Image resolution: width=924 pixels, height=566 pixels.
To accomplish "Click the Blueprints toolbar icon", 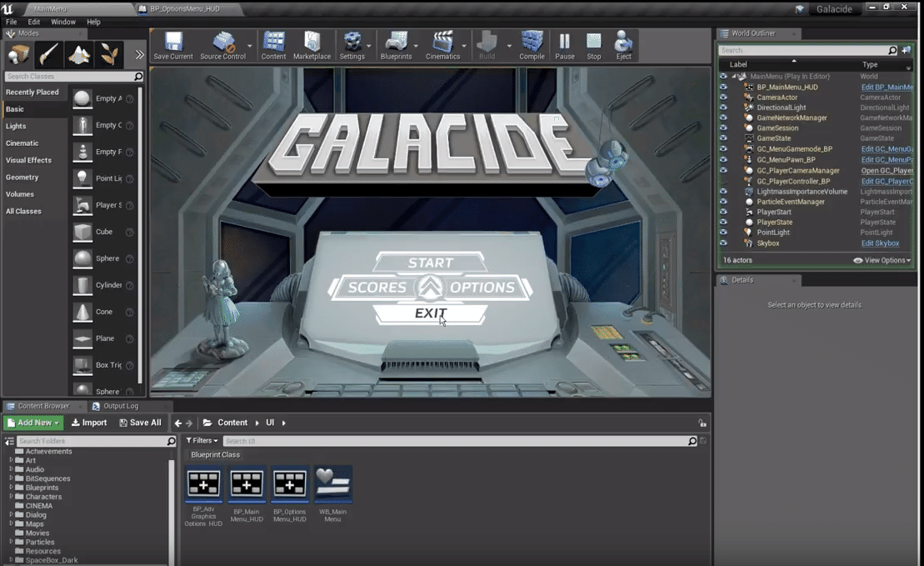I will point(396,45).
